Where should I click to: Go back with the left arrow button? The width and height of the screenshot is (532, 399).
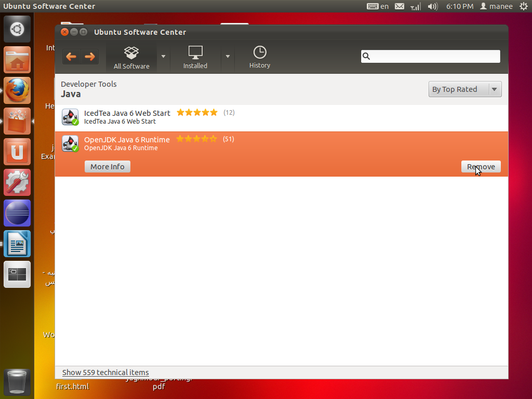point(71,57)
